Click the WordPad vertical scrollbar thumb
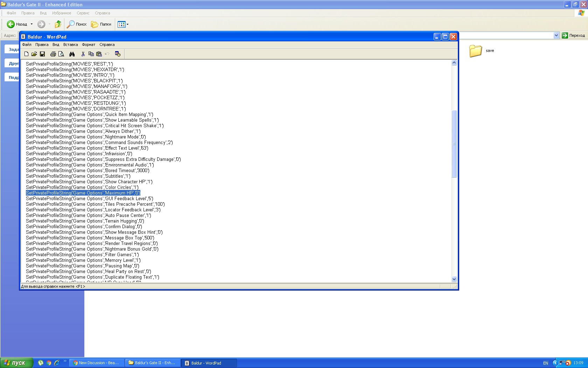588x368 pixels. pos(454,144)
